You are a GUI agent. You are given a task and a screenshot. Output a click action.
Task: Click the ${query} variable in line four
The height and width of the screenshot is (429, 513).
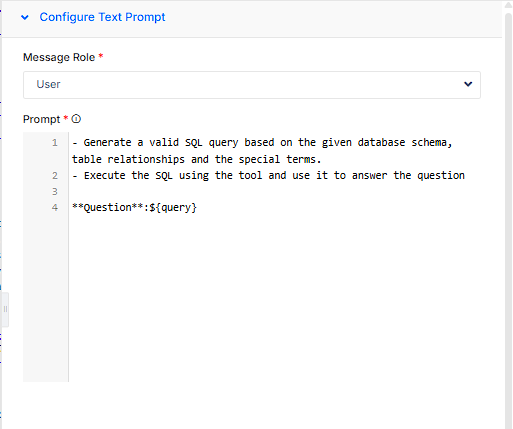(x=173, y=208)
